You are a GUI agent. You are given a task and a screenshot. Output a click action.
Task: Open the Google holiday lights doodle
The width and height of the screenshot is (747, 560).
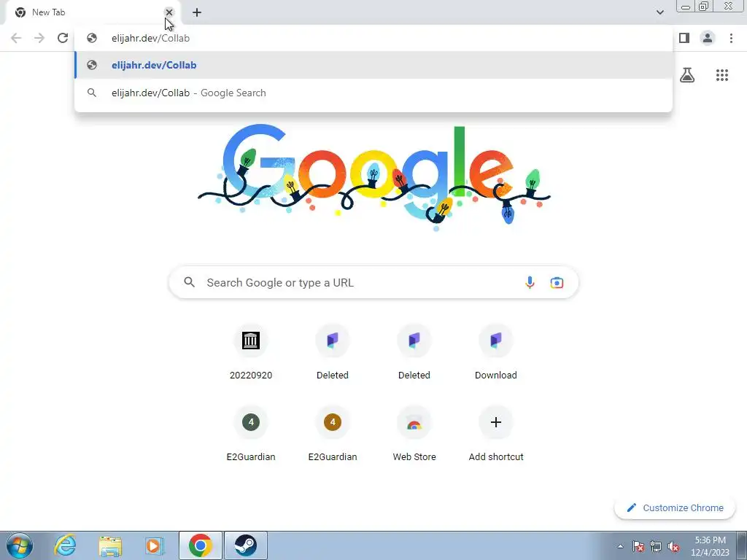(x=374, y=178)
